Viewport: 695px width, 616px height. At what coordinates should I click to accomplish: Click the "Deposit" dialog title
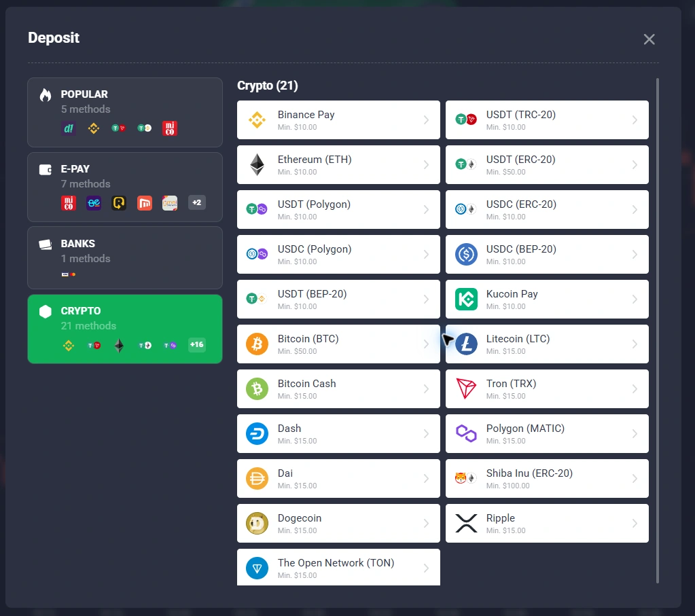pyautogui.click(x=54, y=38)
